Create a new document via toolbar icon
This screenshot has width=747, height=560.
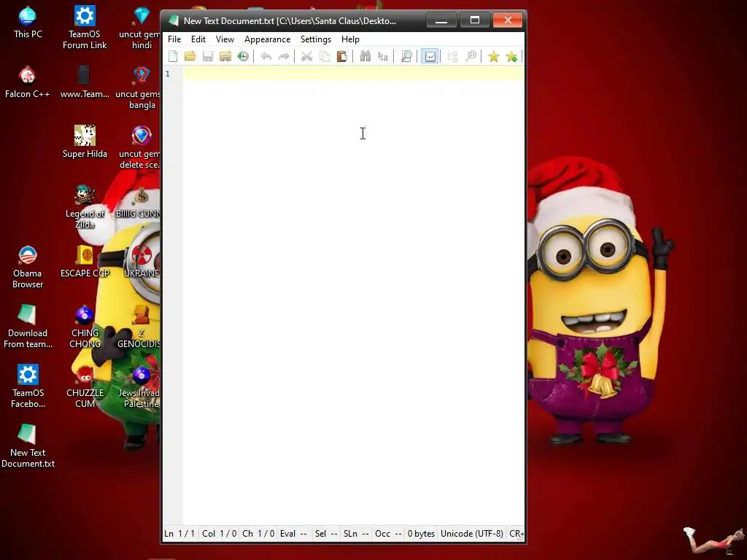(x=173, y=56)
